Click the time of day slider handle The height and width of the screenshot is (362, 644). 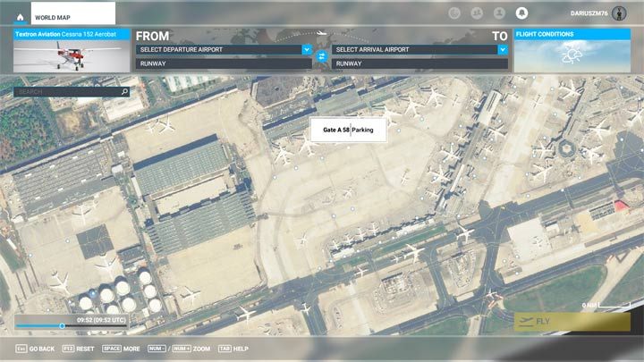click(62, 326)
